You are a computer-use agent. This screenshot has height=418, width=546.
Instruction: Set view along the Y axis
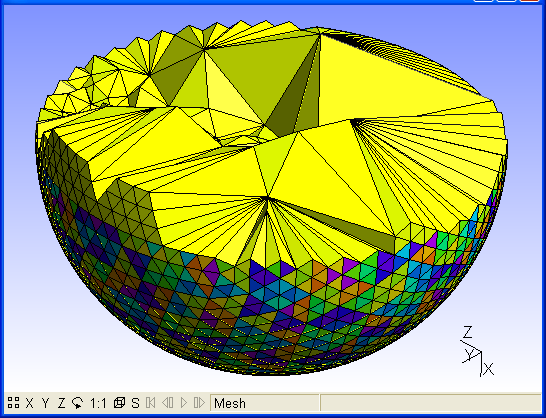coord(45,403)
